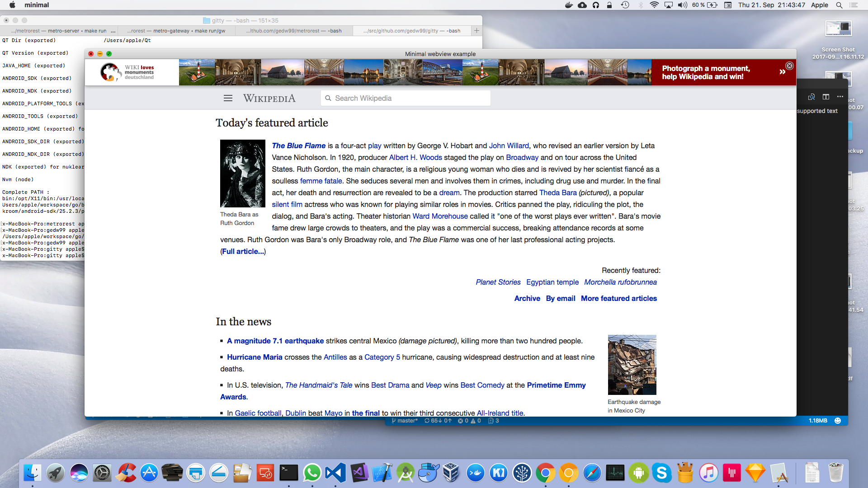The height and width of the screenshot is (488, 868).
Task: Open volume control in the menu bar
Action: point(682,5)
